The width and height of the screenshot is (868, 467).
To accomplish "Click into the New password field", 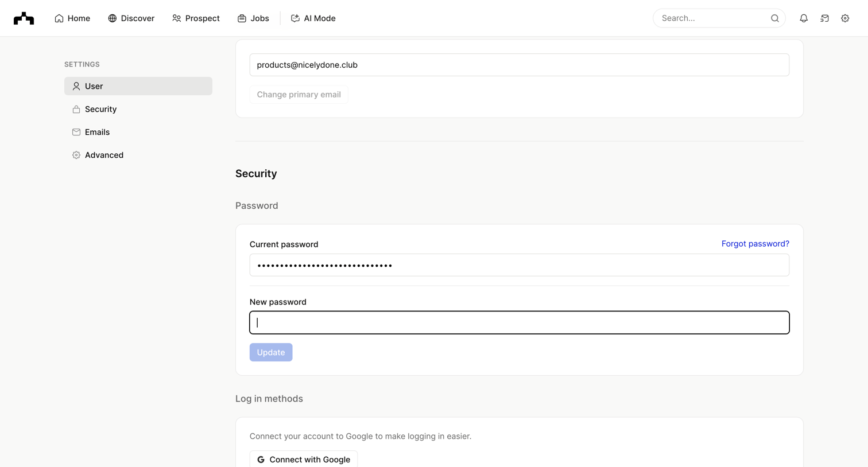I will (x=520, y=322).
